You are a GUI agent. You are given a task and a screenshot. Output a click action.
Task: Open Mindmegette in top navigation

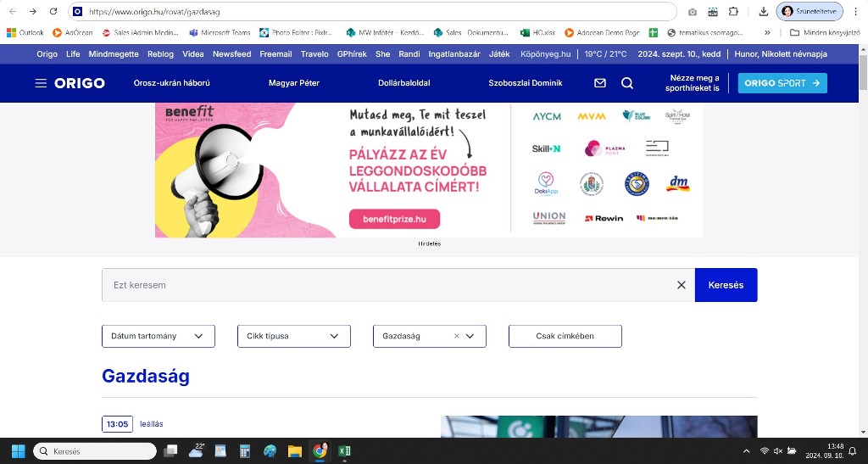[114, 54]
